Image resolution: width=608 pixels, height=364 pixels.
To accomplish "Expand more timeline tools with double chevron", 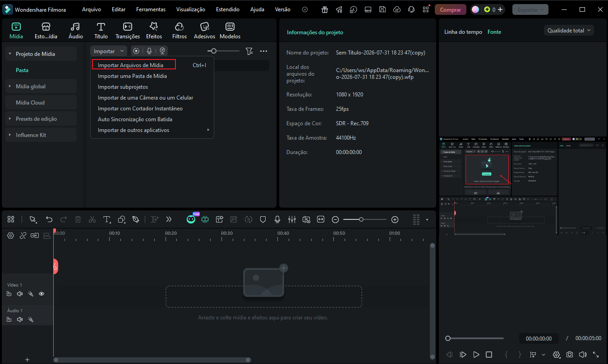I will pos(169,219).
